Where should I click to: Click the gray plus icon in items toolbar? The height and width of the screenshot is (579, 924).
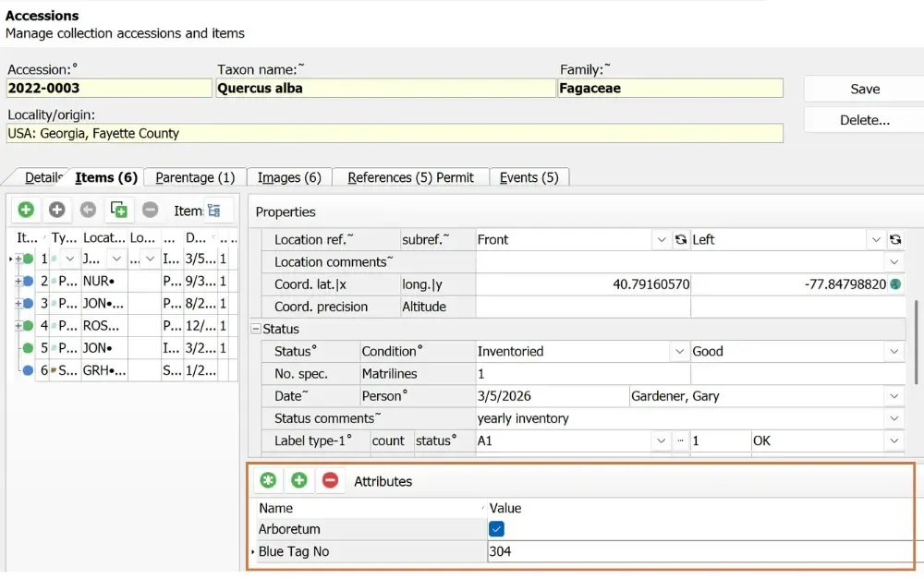click(57, 210)
